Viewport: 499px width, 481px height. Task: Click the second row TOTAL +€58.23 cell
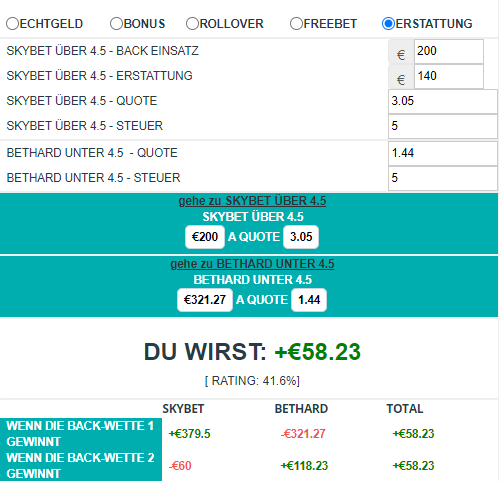413,466
